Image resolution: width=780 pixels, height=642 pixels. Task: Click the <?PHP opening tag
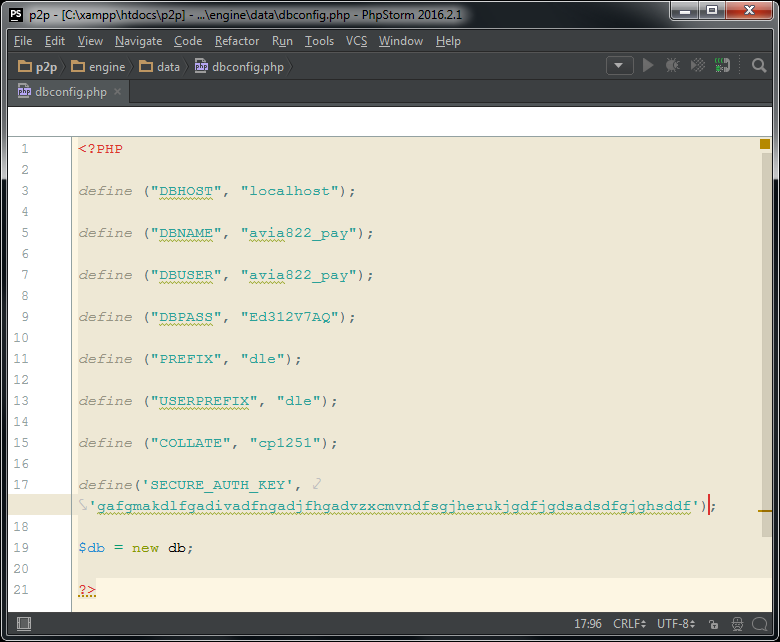[100, 149]
